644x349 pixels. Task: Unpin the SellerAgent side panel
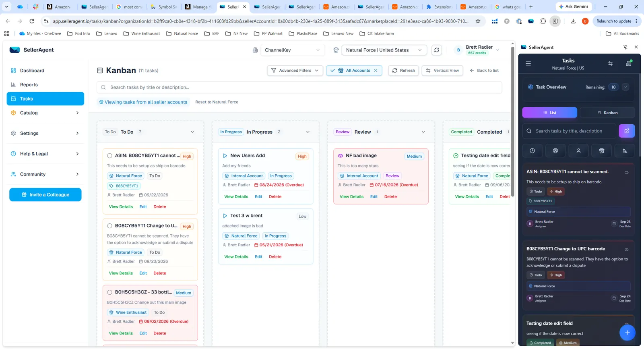click(x=625, y=47)
